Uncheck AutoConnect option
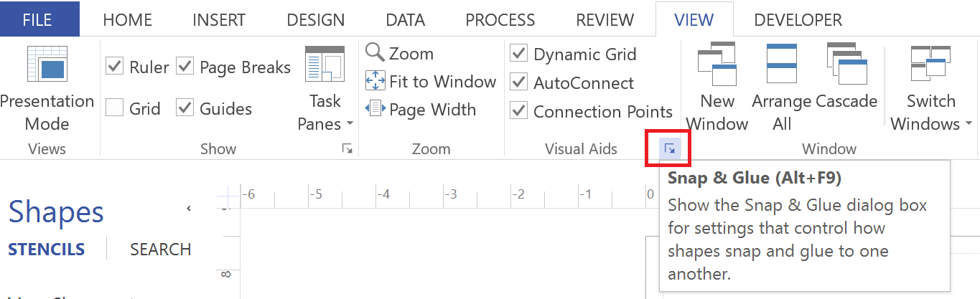The width and height of the screenshot is (980, 299). coord(518,82)
